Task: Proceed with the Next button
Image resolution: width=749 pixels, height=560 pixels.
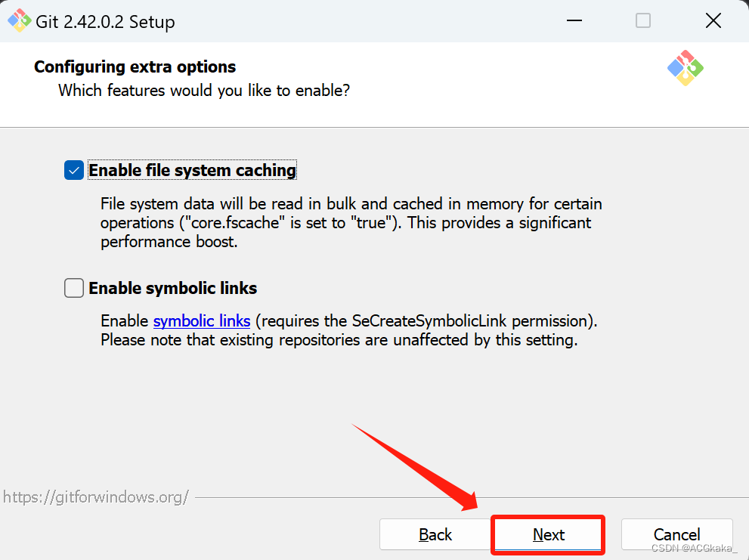Action: 548,534
